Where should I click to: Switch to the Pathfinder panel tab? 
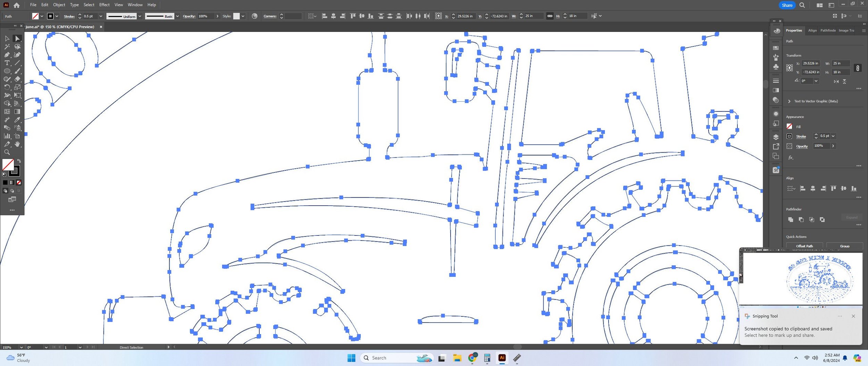tap(828, 31)
